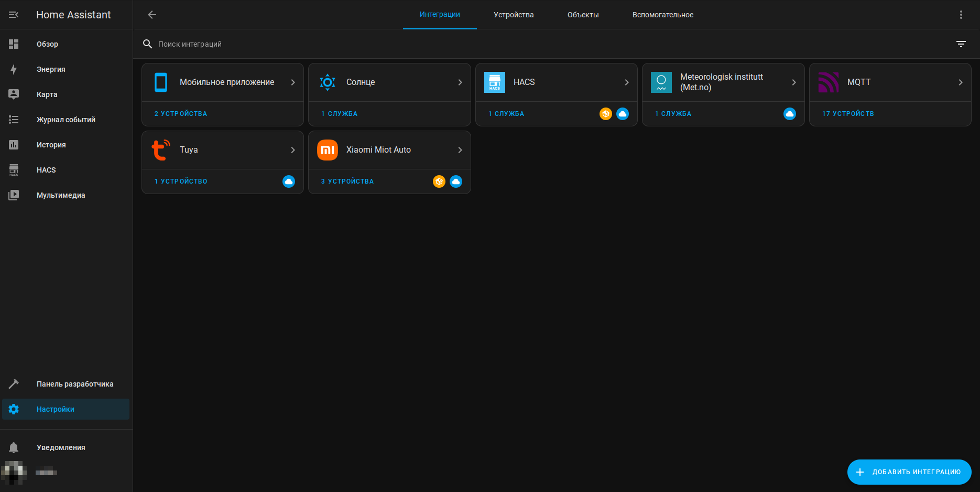Open the top-right three-dot overflow menu

(961, 15)
